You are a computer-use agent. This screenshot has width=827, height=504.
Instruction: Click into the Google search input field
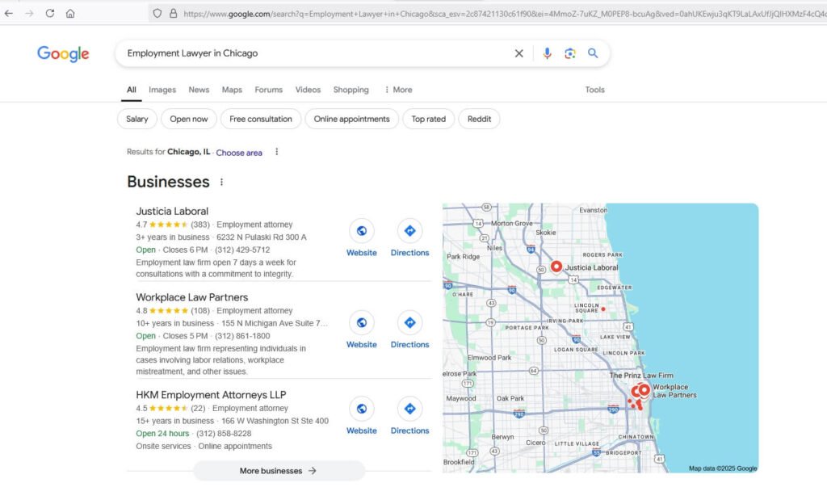[317, 53]
